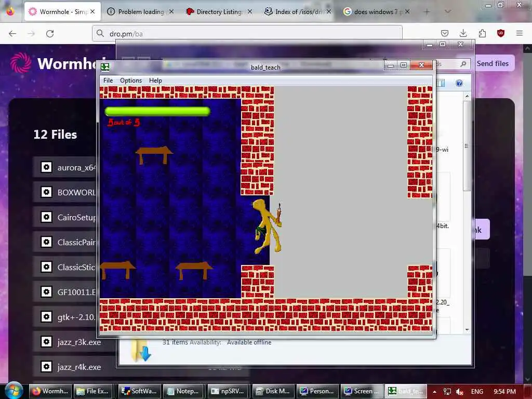Click the Firefox address bar
532x399 pixels.
[247, 34]
